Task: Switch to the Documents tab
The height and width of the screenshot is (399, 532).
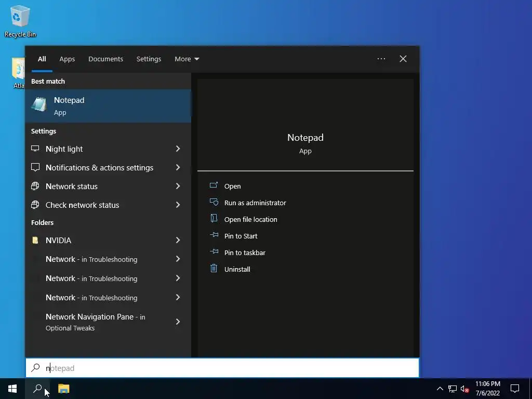Action: pyautogui.click(x=105, y=59)
